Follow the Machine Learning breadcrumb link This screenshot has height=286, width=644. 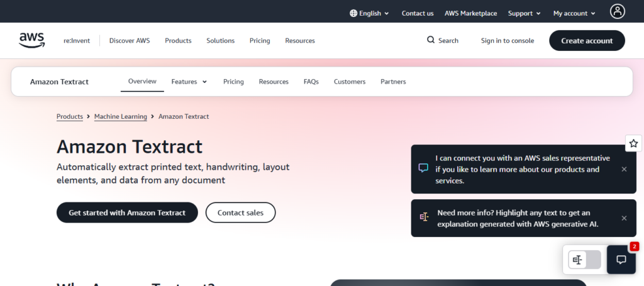tap(120, 116)
